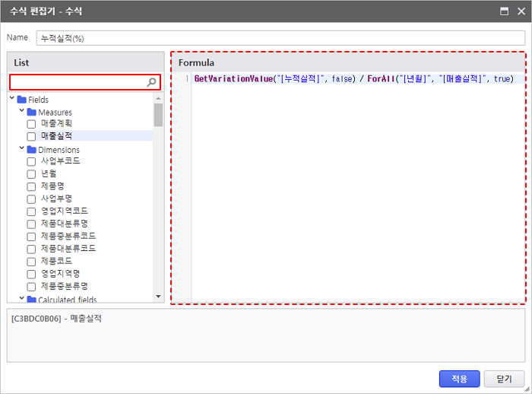This screenshot has width=532, height=394.
Task: Click the Dimensions folder icon
Action: (x=31, y=150)
